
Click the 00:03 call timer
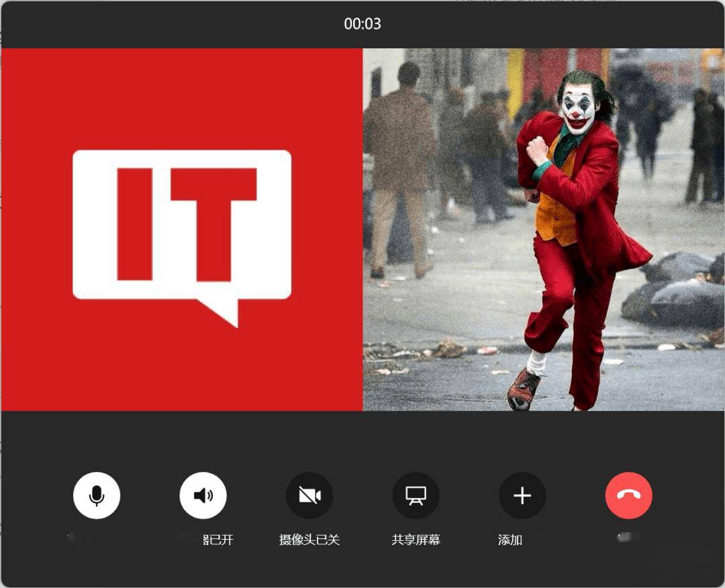tap(362, 23)
